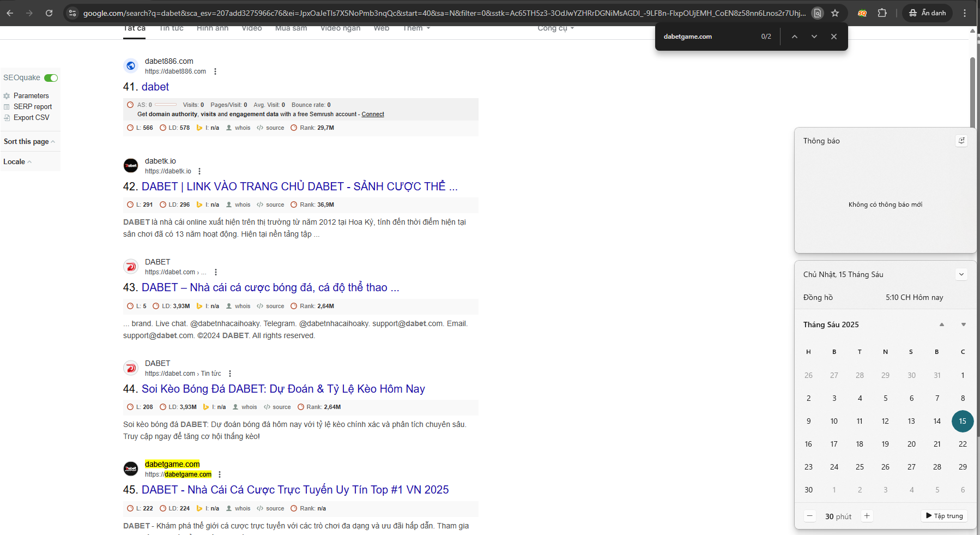Go to previous find-in-page match

click(795, 37)
